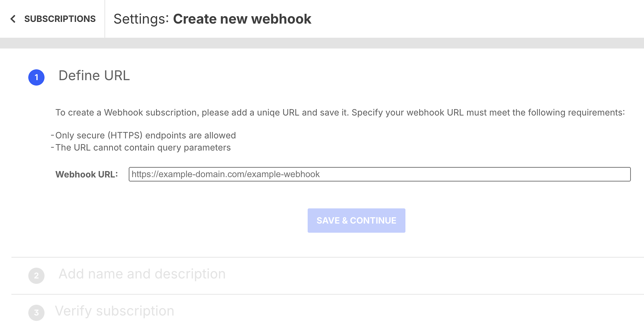The height and width of the screenshot is (332, 644).
Task: Click the divider line above step 2
Action: click(328, 257)
